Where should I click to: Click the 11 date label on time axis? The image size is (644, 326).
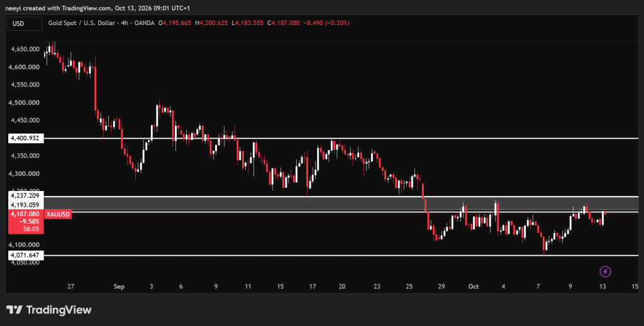pos(248,286)
